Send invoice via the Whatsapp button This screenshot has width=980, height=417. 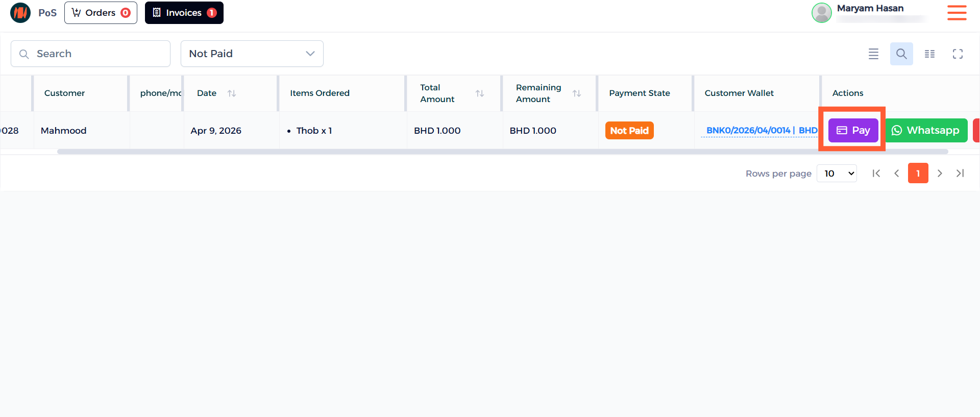click(926, 131)
